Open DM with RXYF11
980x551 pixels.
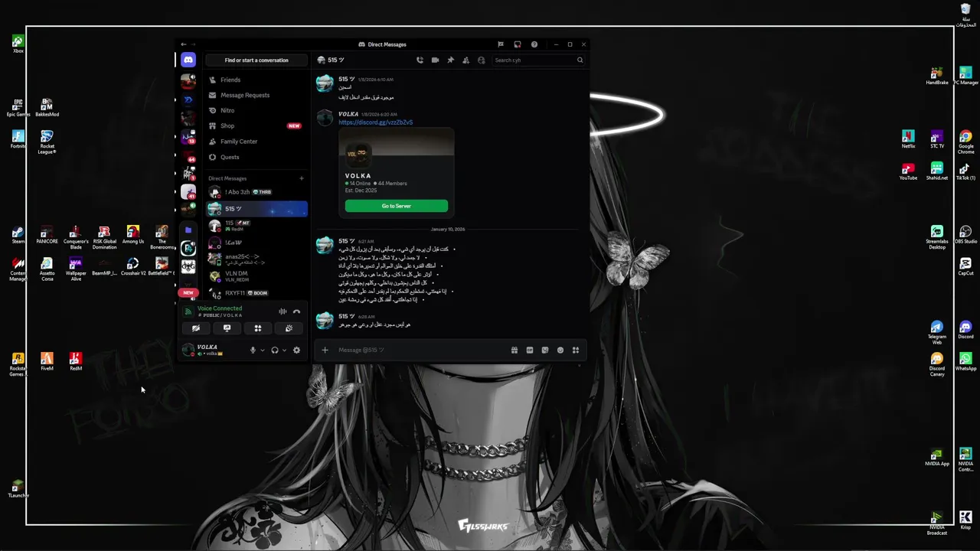(256, 292)
